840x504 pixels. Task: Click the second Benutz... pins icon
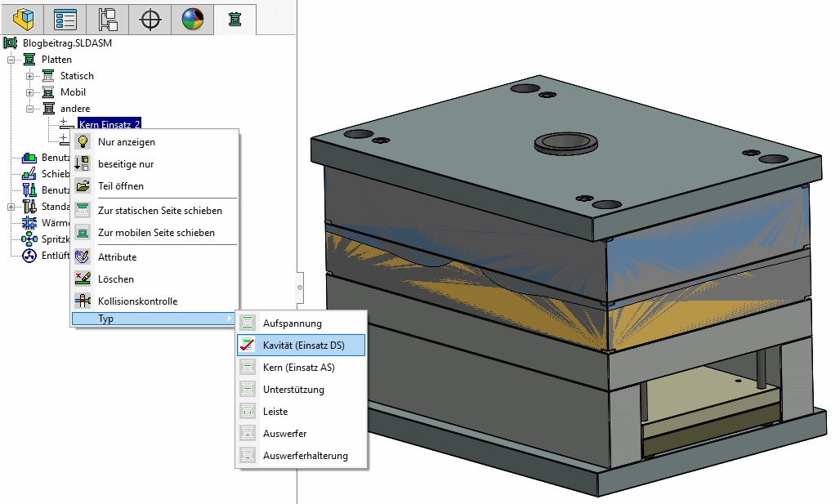point(29,190)
